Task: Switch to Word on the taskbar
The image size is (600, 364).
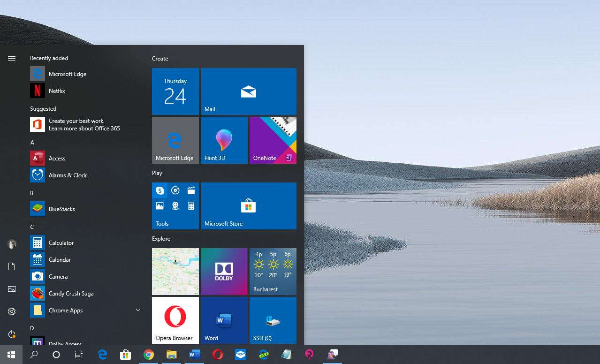Action: coord(194,355)
